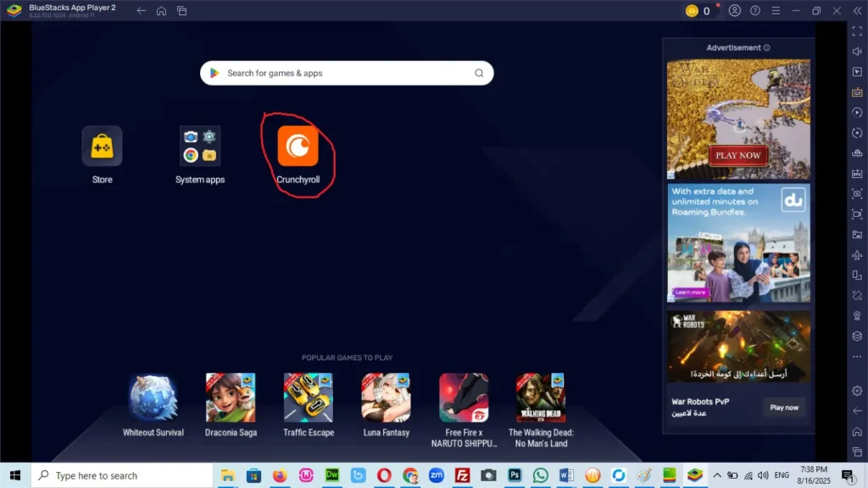This screenshot has width=868, height=488.
Task: Click the PLAY NOW button on the top ad
Action: 737,155
